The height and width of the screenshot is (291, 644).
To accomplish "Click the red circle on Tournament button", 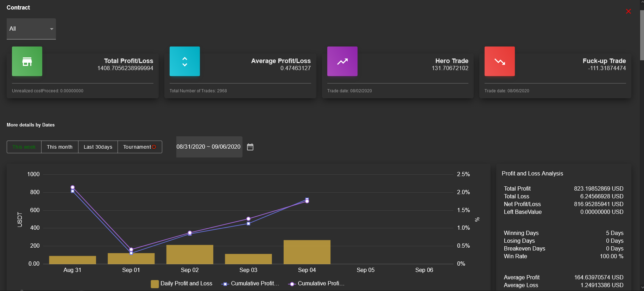I will [x=154, y=147].
